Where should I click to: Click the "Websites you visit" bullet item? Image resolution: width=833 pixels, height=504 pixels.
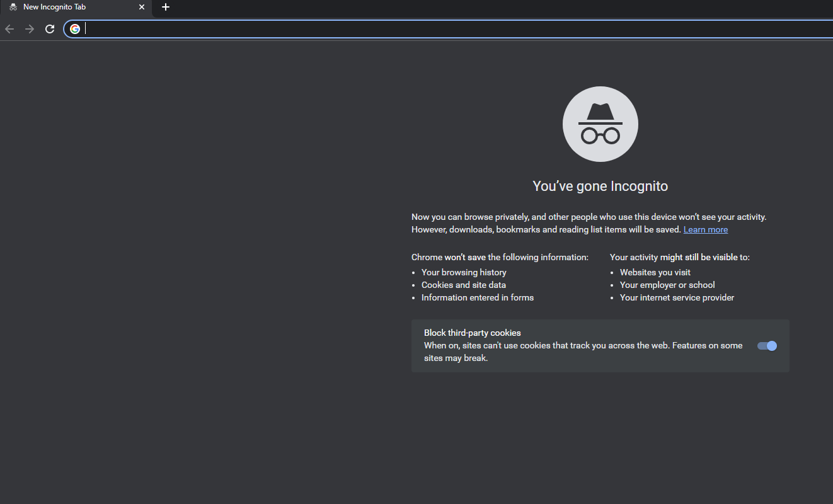click(655, 272)
